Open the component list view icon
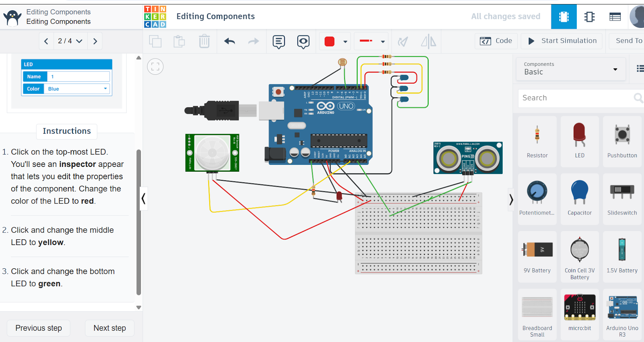Image resolution: width=644 pixels, height=342 pixels. [615, 16]
